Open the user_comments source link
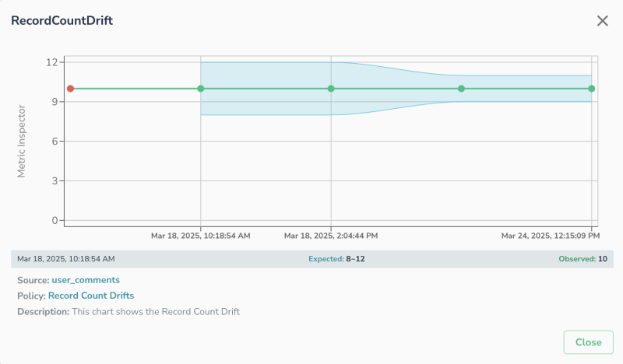The width and height of the screenshot is (623, 364). tap(86, 279)
